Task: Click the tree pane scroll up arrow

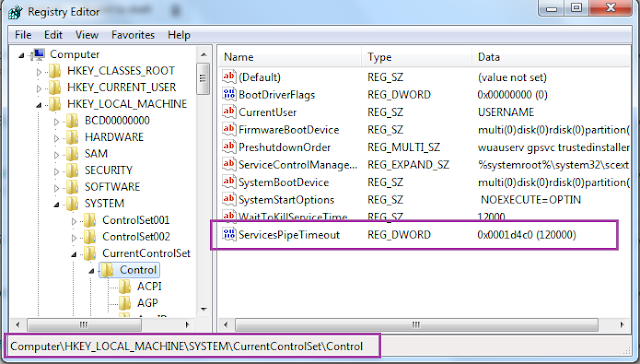Action: click(203, 54)
